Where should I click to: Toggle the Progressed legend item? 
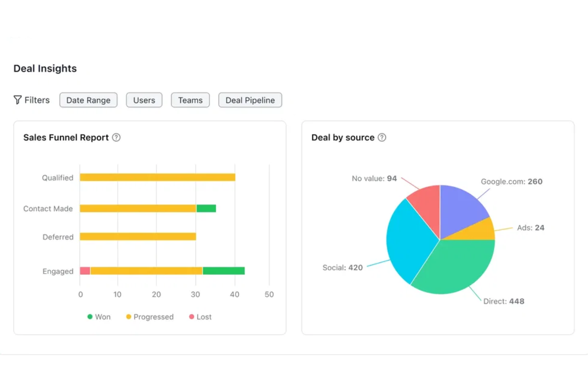coord(150,317)
